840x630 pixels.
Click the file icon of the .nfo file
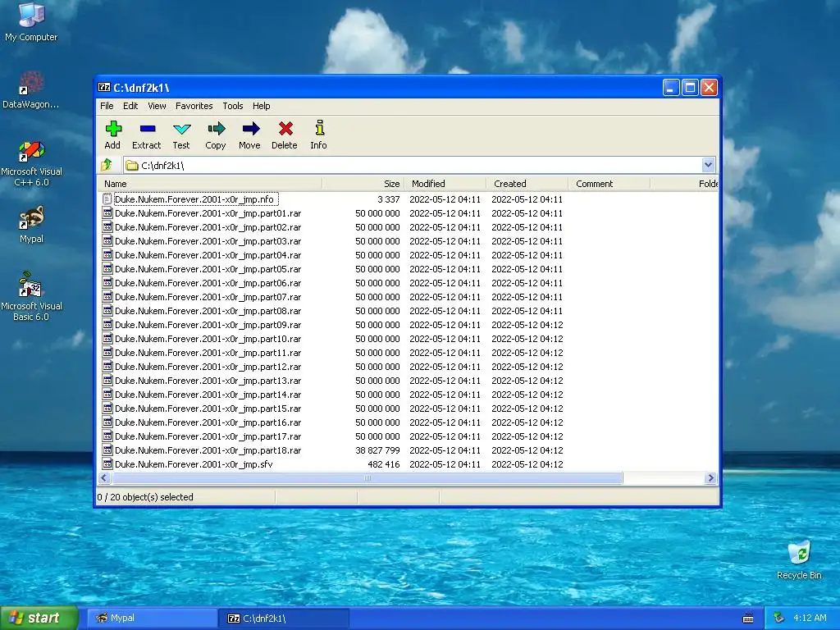[107, 199]
